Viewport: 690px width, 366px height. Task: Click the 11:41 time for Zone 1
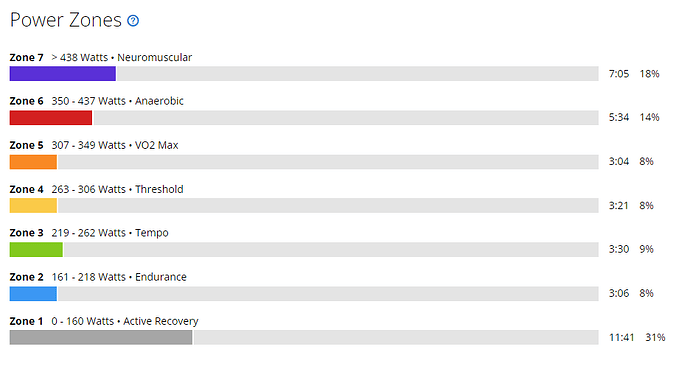(x=622, y=337)
